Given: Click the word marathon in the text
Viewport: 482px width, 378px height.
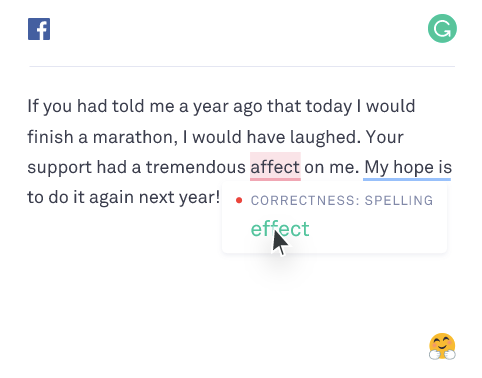Looking at the screenshot, I should click(133, 137).
